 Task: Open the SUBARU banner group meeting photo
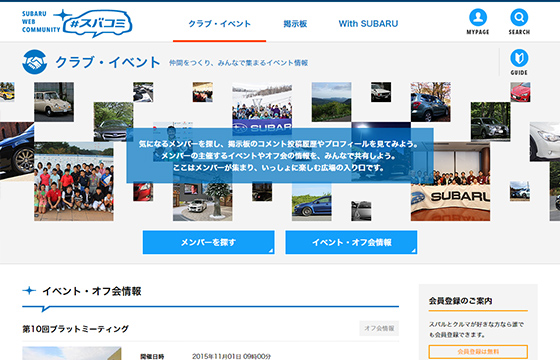(x=450, y=181)
